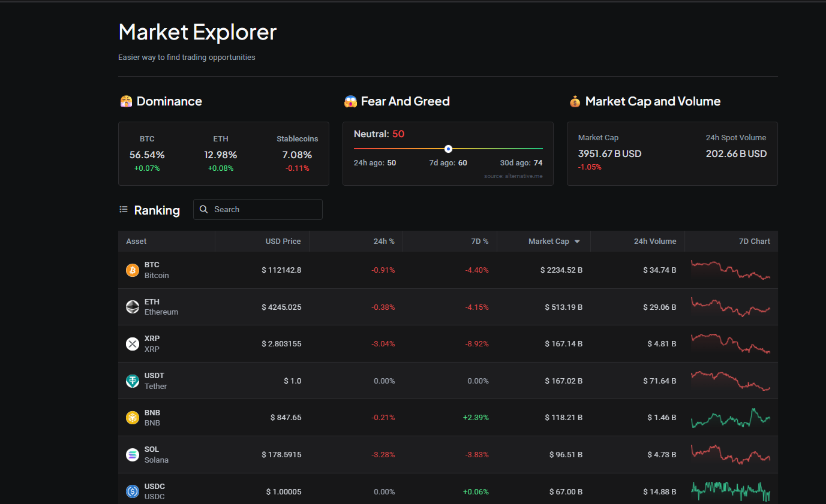The height and width of the screenshot is (504, 826).
Task: Click the 7D Chart column header
Action: 731,241
